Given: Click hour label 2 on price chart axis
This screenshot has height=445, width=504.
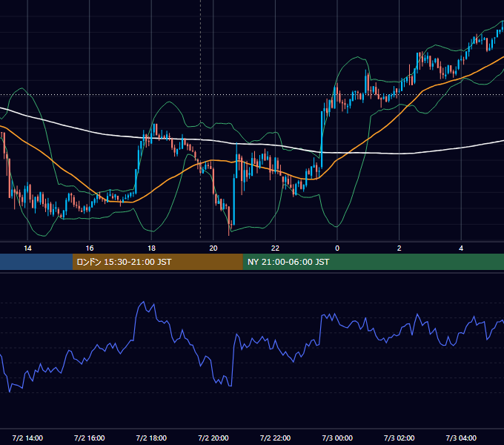Looking at the screenshot, I should [x=399, y=248].
